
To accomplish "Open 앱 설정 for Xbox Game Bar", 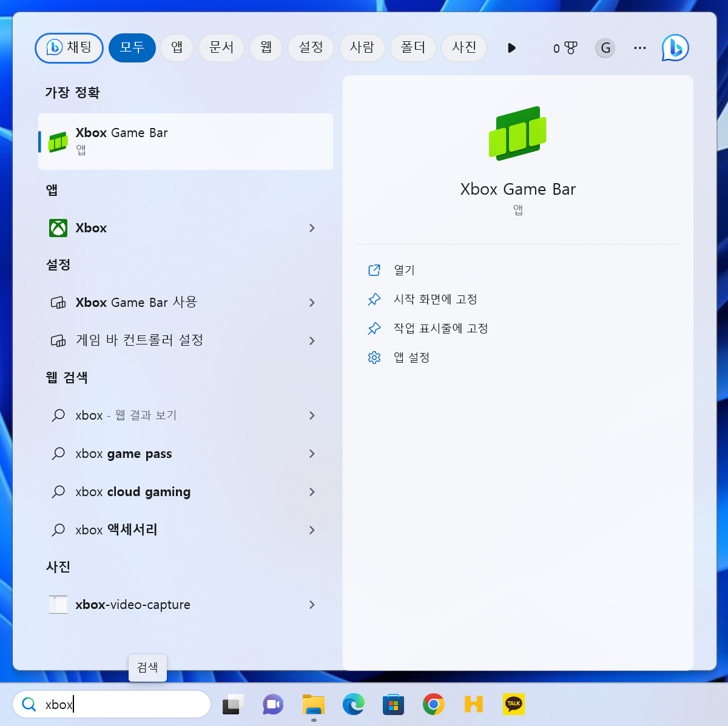I will tap(412, 357).
